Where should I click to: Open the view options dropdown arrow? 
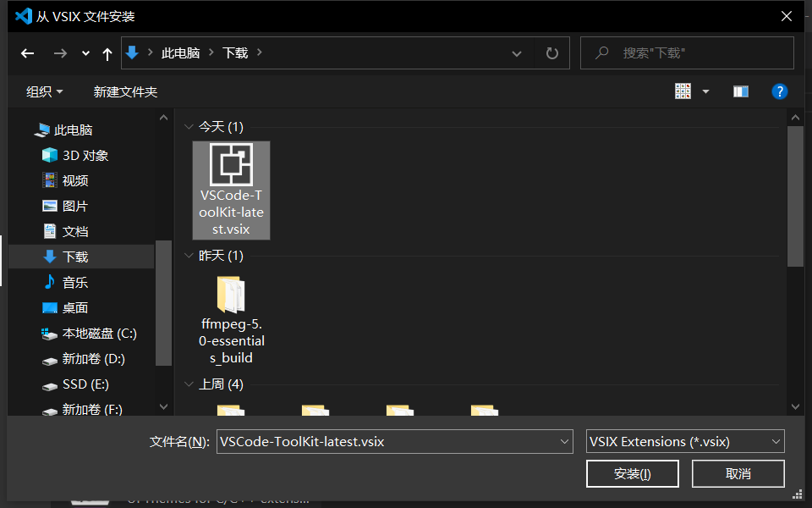[705, 91]
